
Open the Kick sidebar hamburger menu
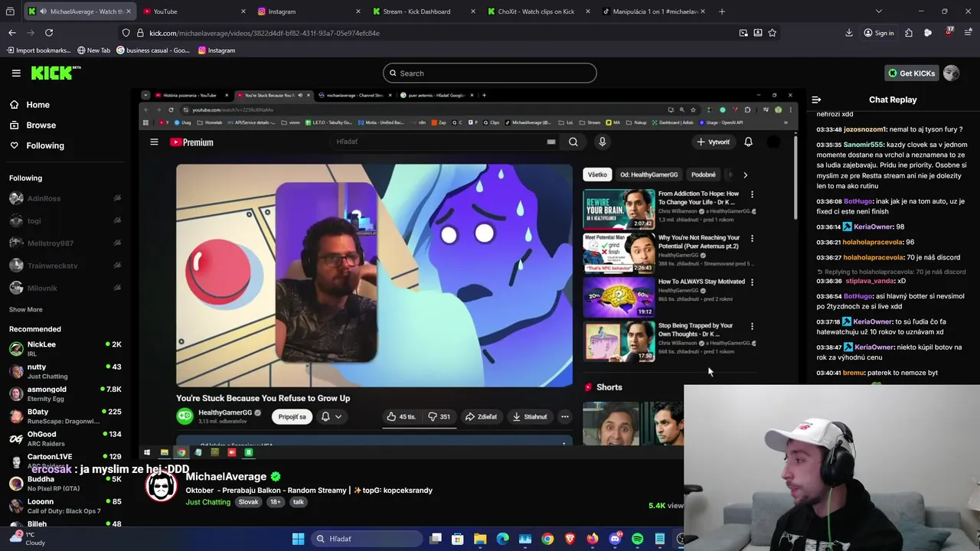point(16,73)
